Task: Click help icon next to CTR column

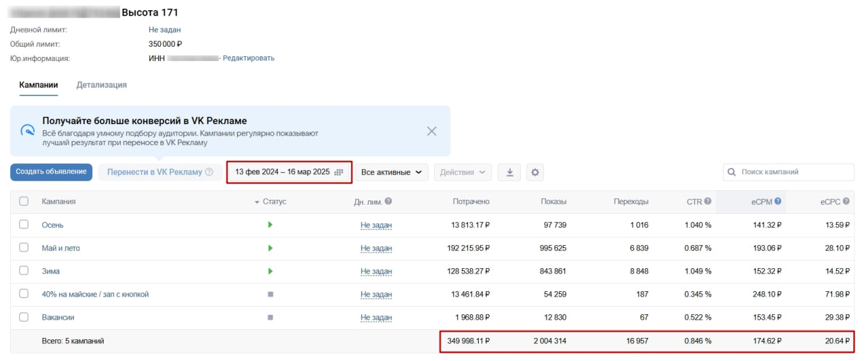Action: [x=707, y=201]
